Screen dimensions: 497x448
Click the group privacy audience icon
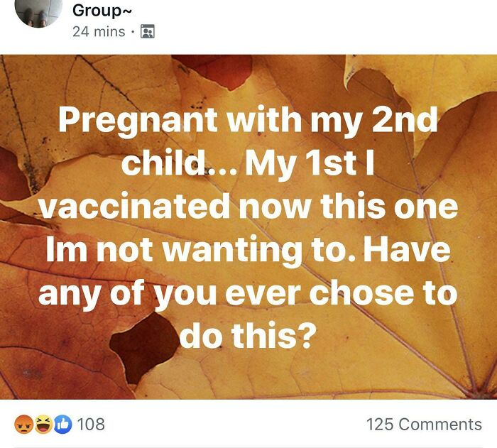tap(148, 32)
